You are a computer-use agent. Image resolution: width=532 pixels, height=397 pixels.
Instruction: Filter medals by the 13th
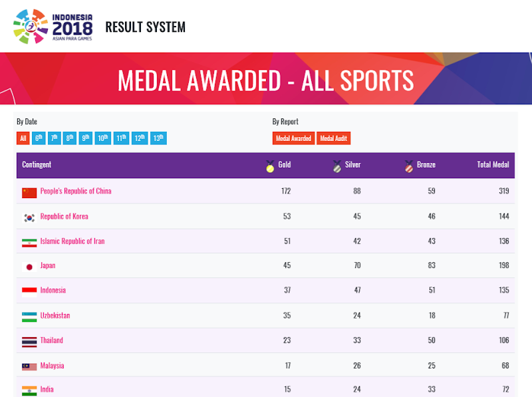[x=158, y=138]
